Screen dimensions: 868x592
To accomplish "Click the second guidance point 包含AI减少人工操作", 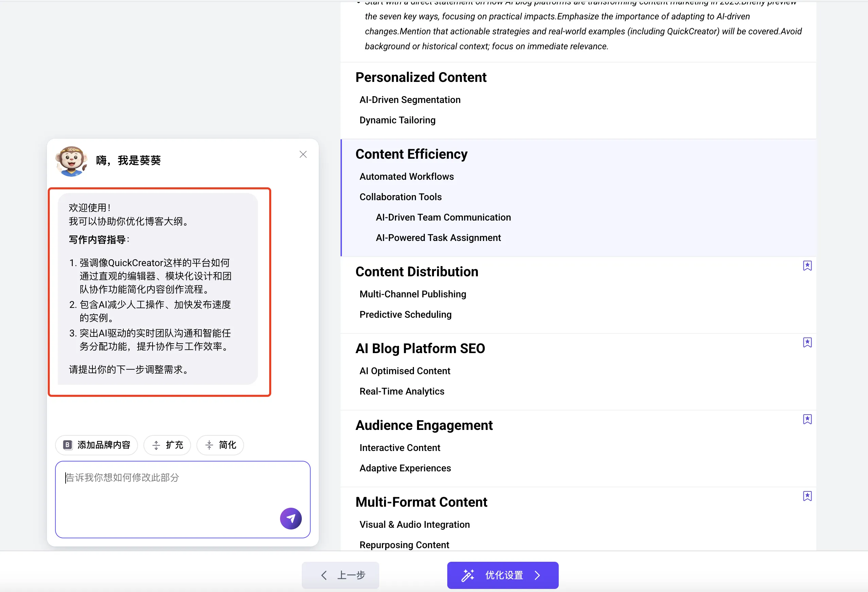I will coord(155,311).
